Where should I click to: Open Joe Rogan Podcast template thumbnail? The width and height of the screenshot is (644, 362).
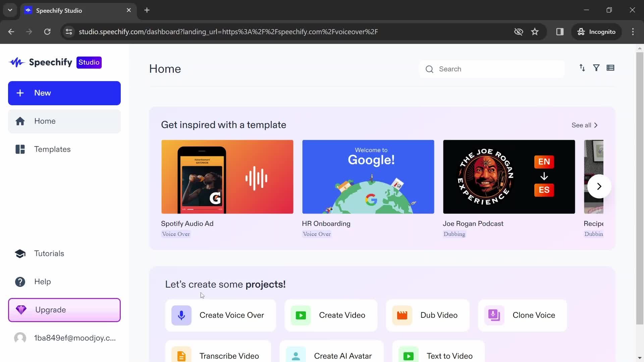pyautogui.click(x=509, y=177)
